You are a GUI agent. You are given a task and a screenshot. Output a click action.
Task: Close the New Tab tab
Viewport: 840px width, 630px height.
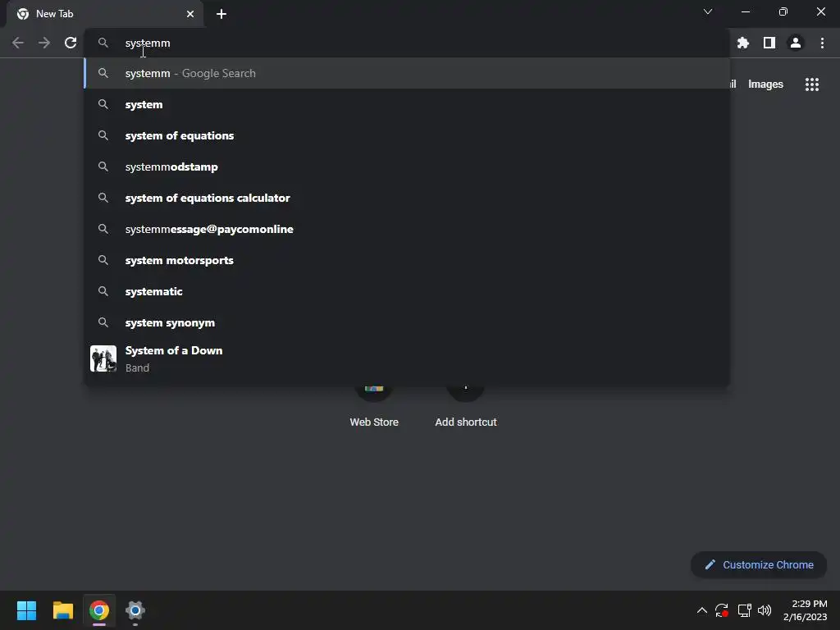click(190, 14)
